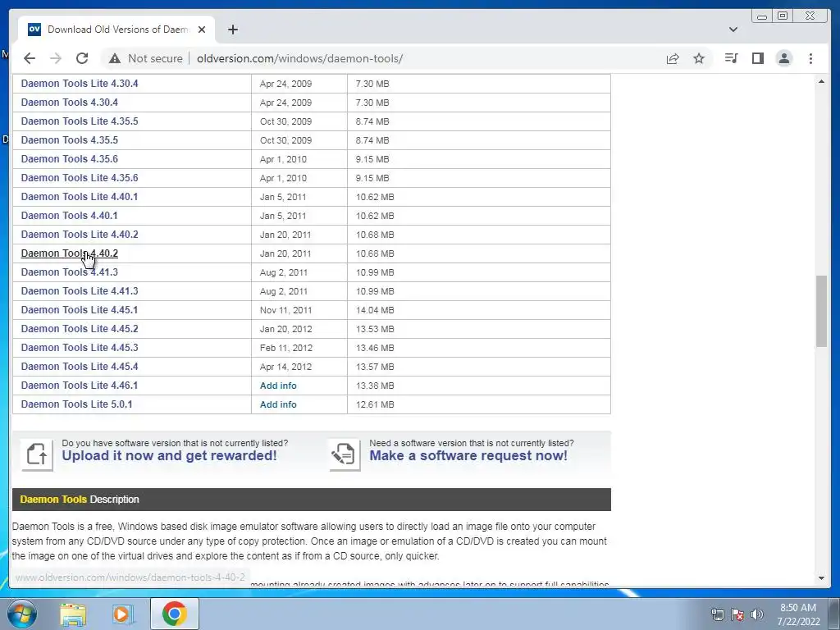Open the Not secure site info warning
Image resolution: width=840 pixels, height=630 pixels.
(146, 58)
